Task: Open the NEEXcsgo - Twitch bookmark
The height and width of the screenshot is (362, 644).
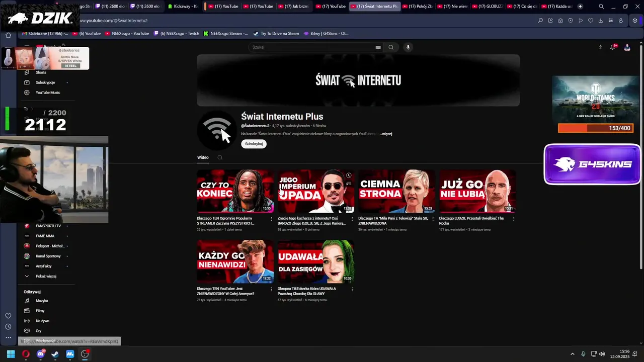Action: 177,34
